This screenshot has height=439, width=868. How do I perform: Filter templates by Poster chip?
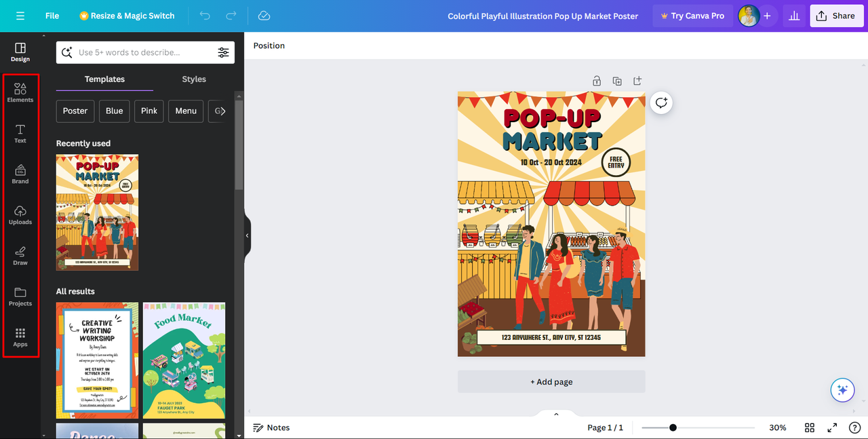[x=75, y=111]
